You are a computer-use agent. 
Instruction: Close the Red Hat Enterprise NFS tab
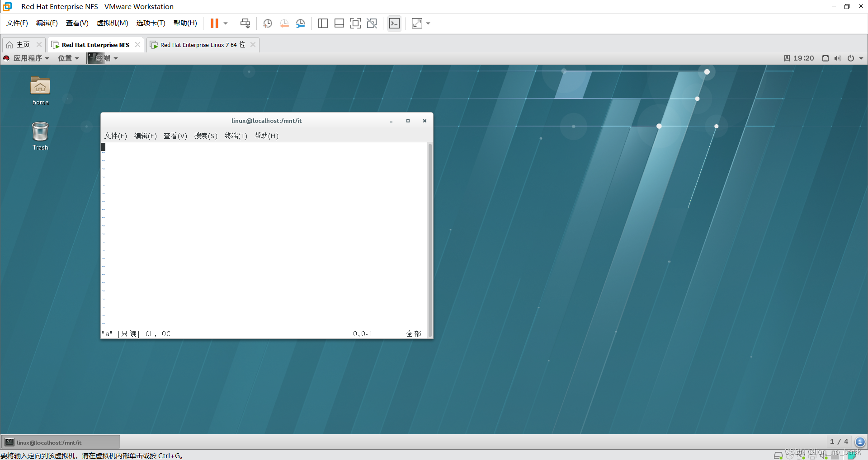coord(137,44)
